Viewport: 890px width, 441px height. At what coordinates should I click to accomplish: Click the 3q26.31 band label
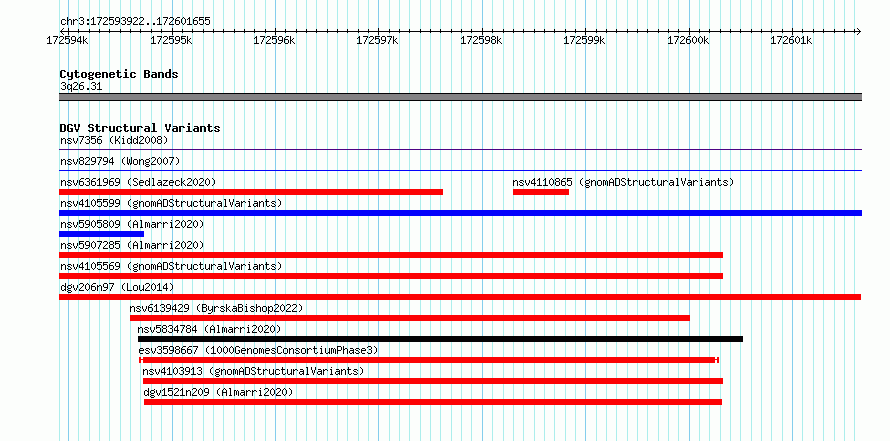click(x=81, y=87)
